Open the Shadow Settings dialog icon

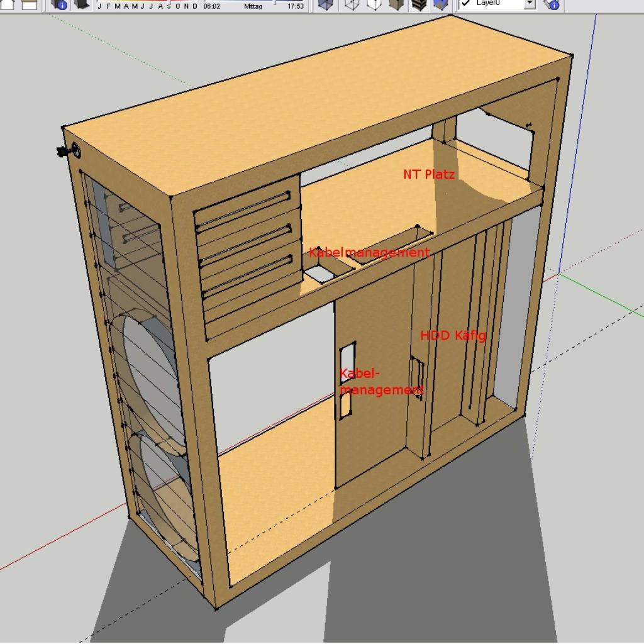click(60, 4)
